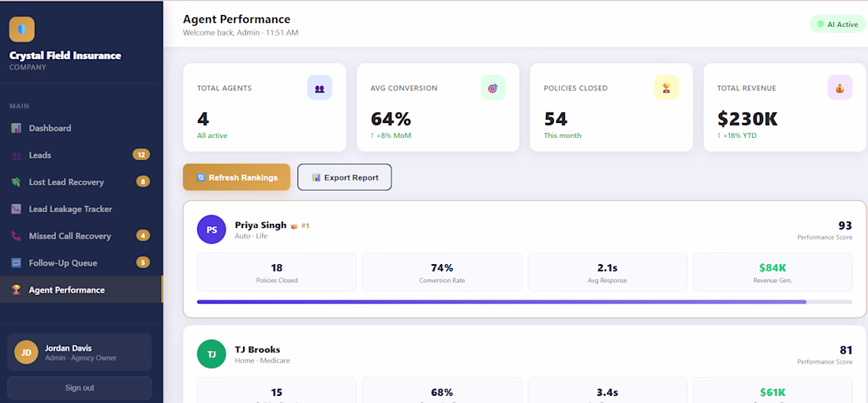Viewport: 868px width, 403px height.
Task: Click the chart icon in Export Report
Action: [x=316, y=177]
